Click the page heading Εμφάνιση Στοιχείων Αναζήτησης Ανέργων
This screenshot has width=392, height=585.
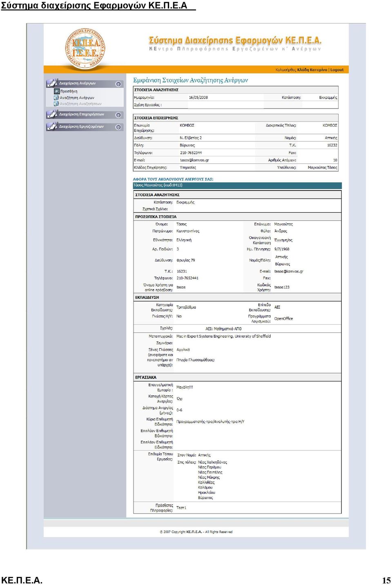(x=190, y=80)
